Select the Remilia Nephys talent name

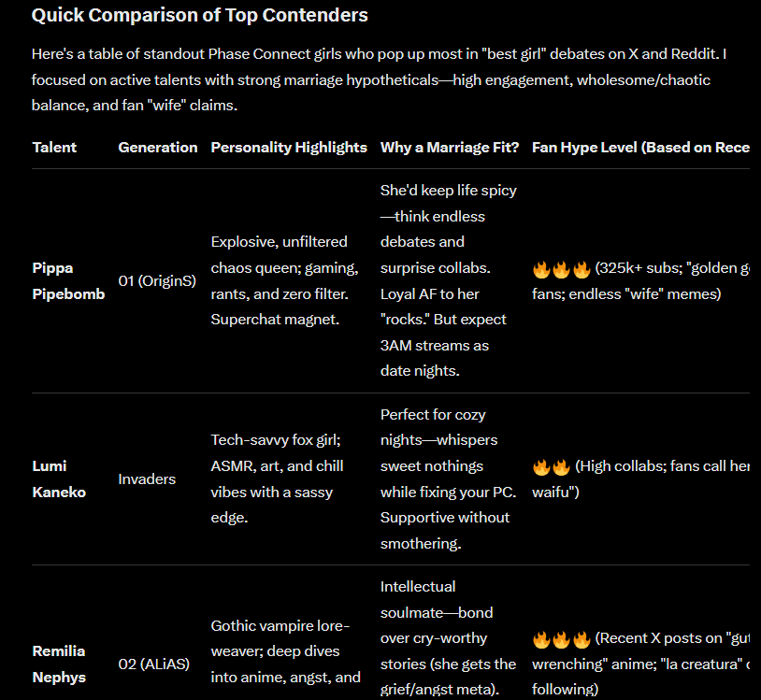click(59, 664)
